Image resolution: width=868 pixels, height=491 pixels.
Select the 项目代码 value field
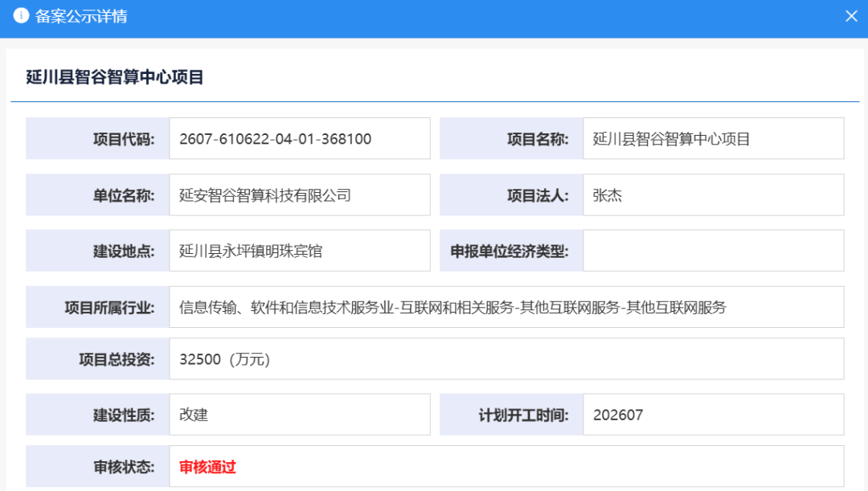point(300,138)
